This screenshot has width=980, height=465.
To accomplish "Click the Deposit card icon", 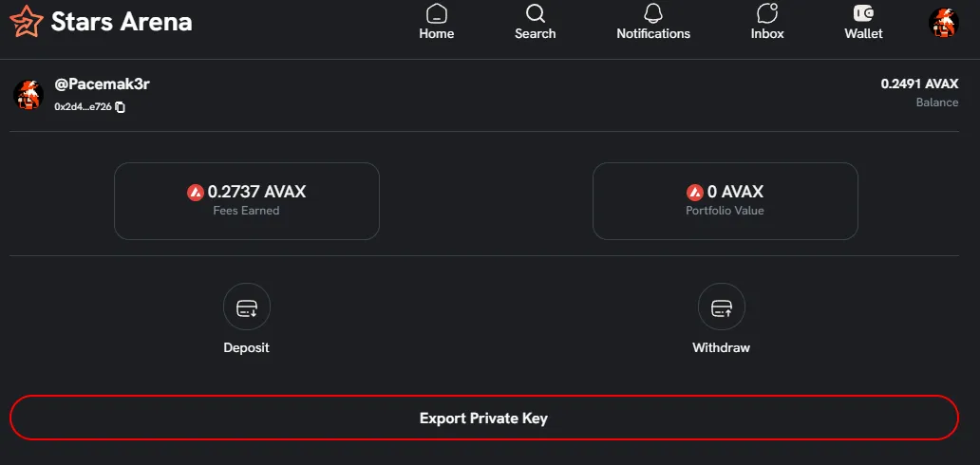I will pos(247,307).
